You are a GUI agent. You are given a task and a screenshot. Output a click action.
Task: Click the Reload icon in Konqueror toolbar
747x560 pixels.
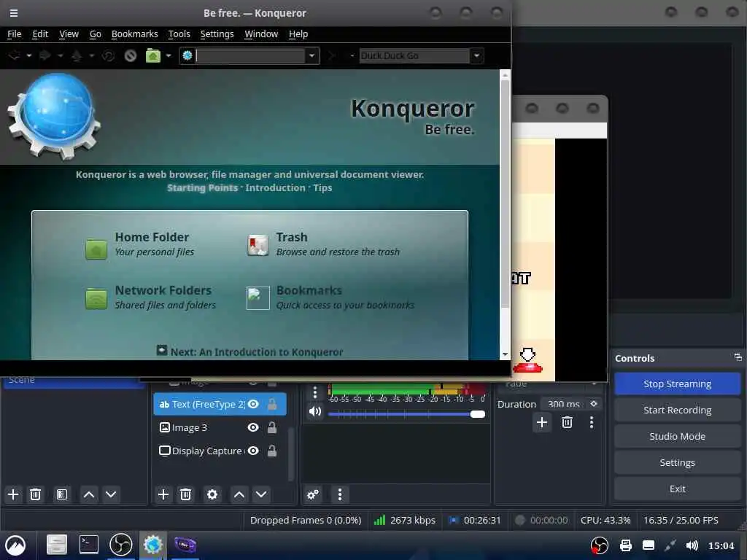coord(108,55)
